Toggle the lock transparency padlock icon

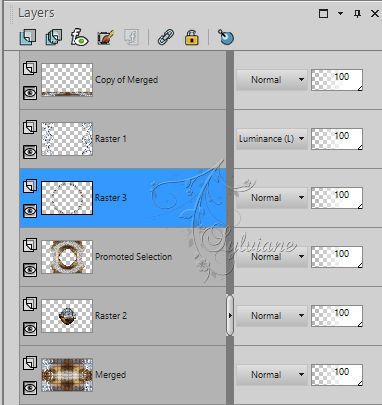point(192,37)
